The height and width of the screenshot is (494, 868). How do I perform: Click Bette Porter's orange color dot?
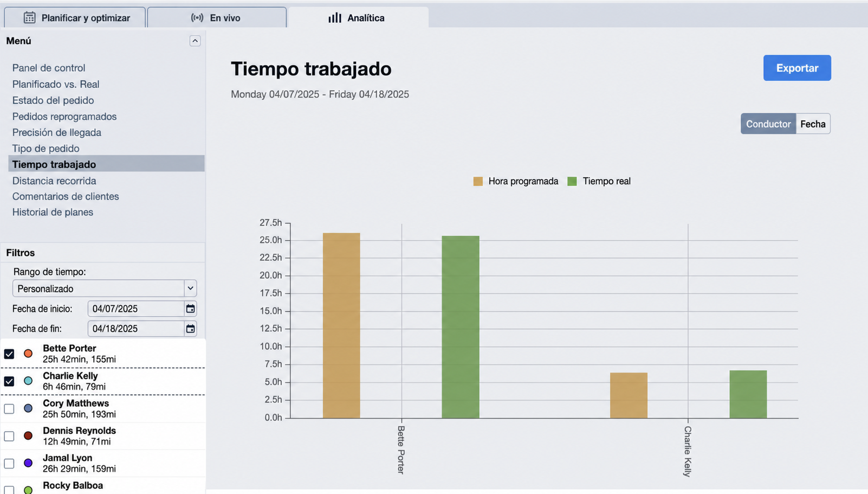coord(28,354)
